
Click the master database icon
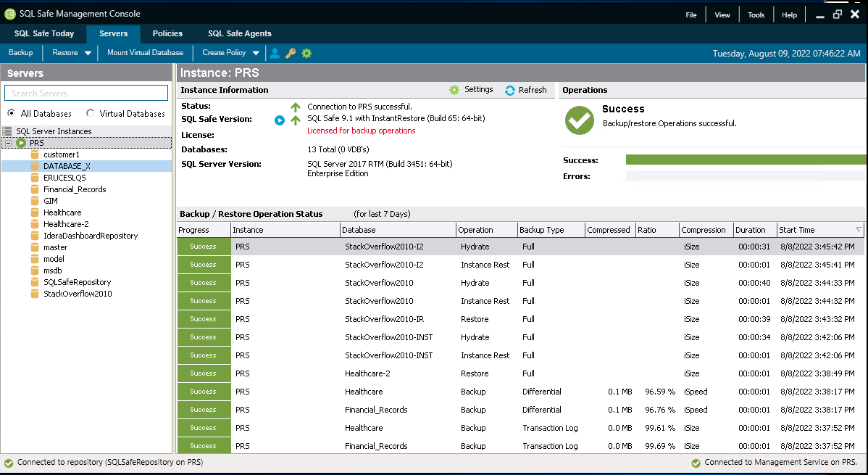35,248
